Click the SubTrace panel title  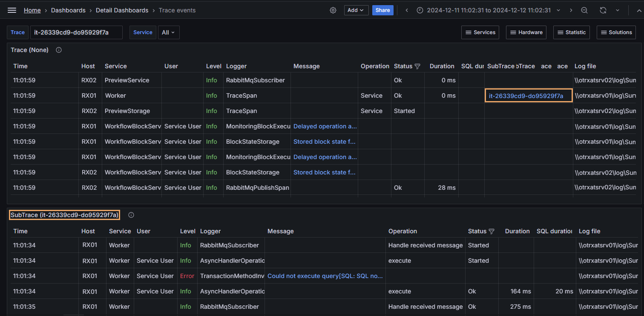point(65,215)
